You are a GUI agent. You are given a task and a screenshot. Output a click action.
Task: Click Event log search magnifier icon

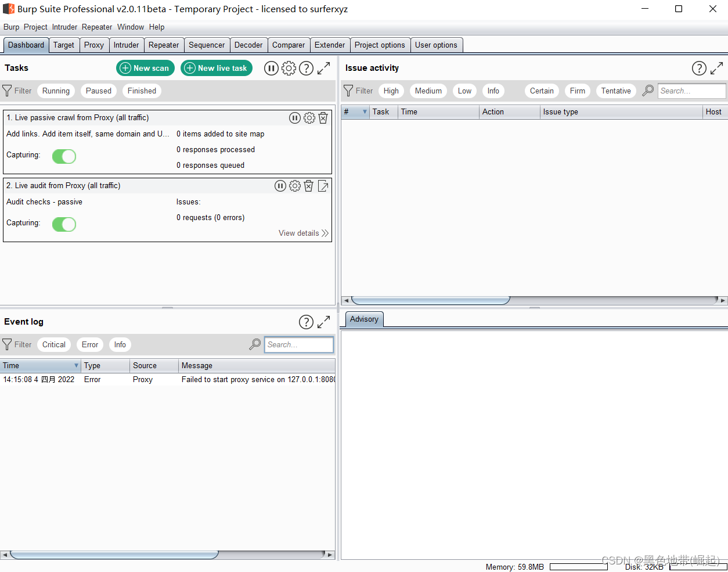255,344
